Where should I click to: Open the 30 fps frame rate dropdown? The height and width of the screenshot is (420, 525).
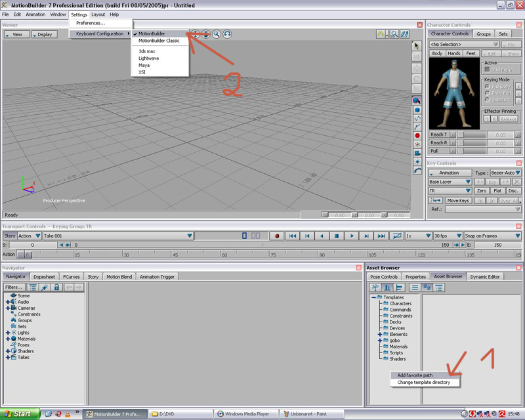[x=448, y=236]
